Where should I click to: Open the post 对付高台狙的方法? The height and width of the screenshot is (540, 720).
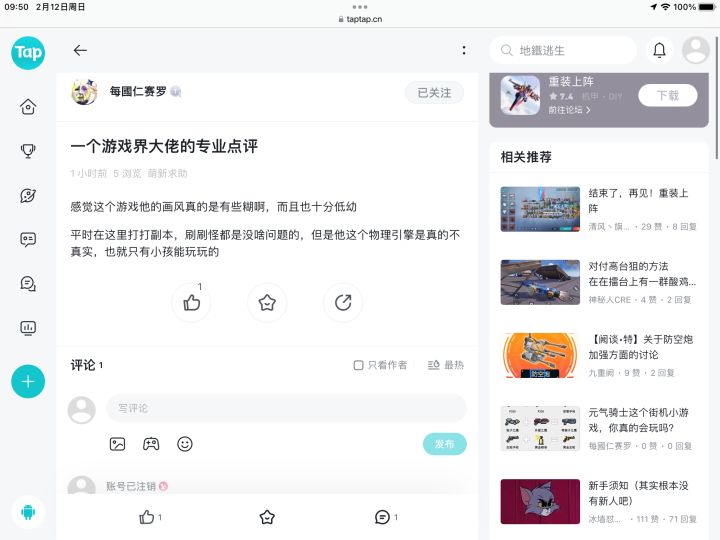pos(642,274)
